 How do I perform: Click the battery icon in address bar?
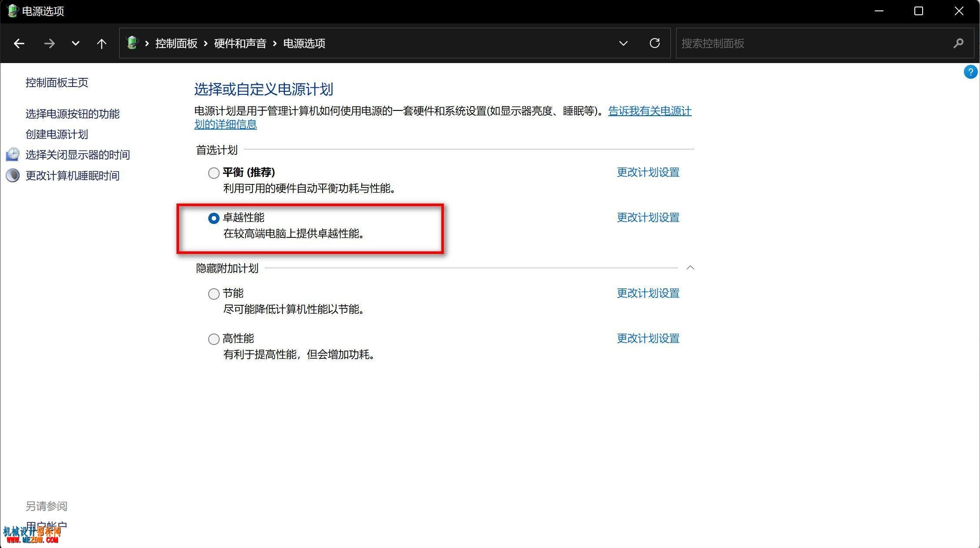132,43
